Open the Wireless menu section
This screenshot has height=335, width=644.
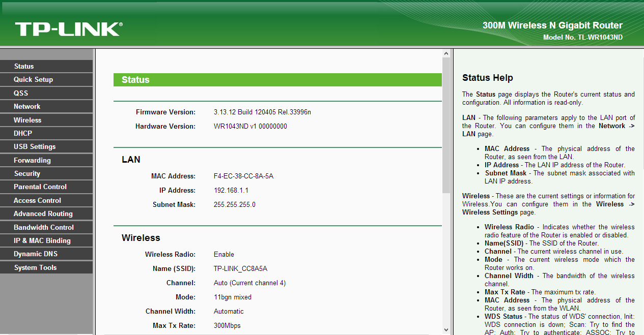[46, 120]
